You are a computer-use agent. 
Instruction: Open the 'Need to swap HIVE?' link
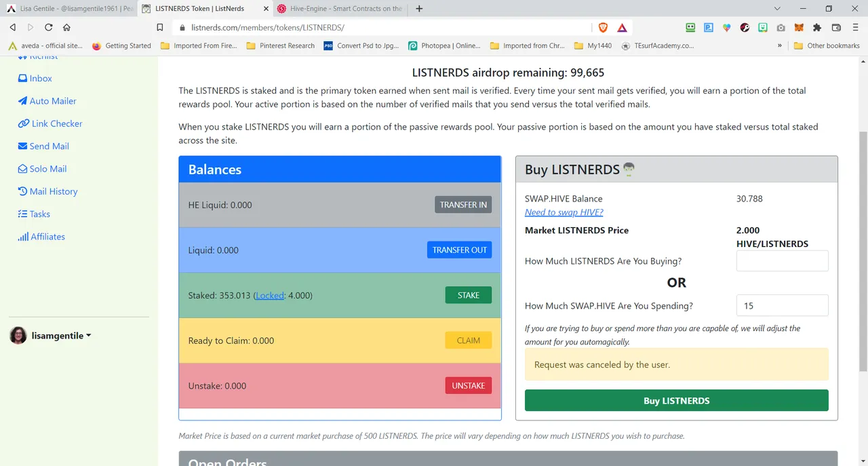pyautogui.click(x=564, y=212)
